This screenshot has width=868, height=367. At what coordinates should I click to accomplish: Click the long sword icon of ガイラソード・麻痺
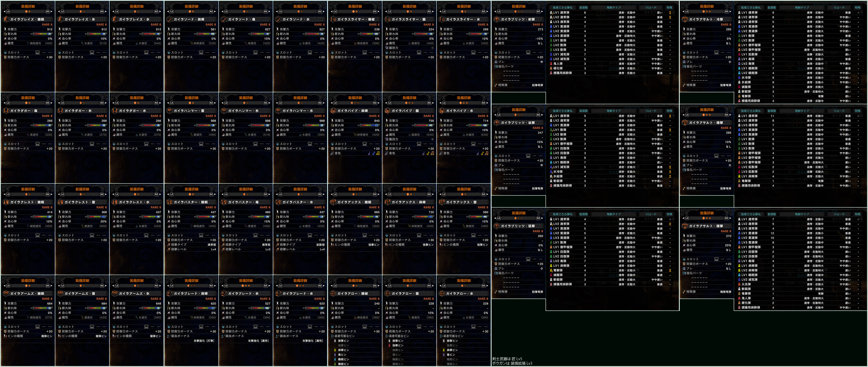(x=169, y=19)
